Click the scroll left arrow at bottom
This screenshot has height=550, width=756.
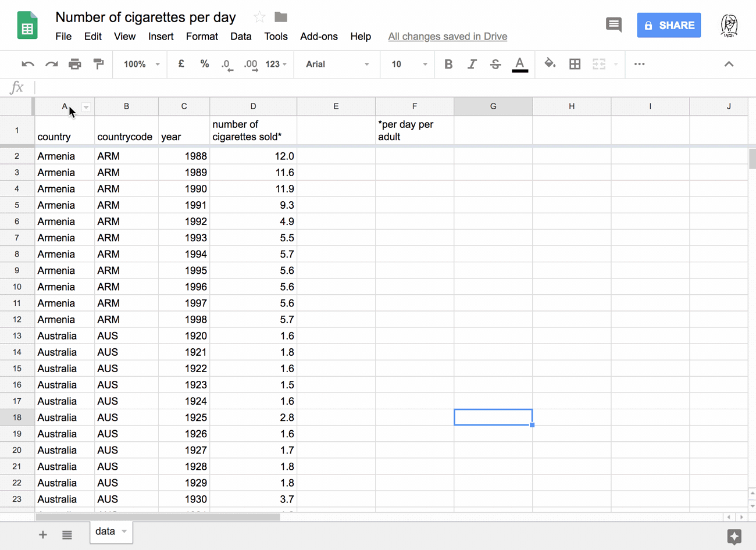(x=729, y=517)
